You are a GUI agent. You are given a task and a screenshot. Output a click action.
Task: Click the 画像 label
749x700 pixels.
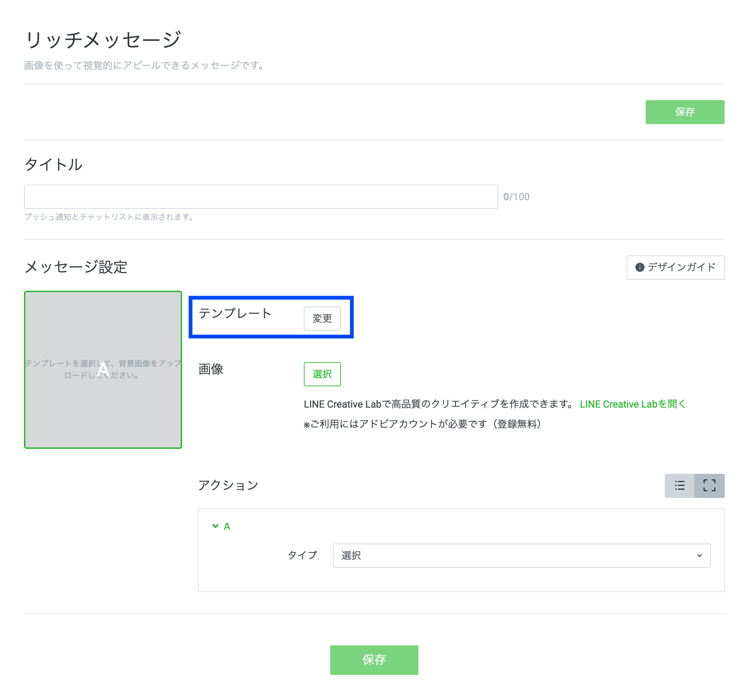pyautogui.click(x=211, y=369)
